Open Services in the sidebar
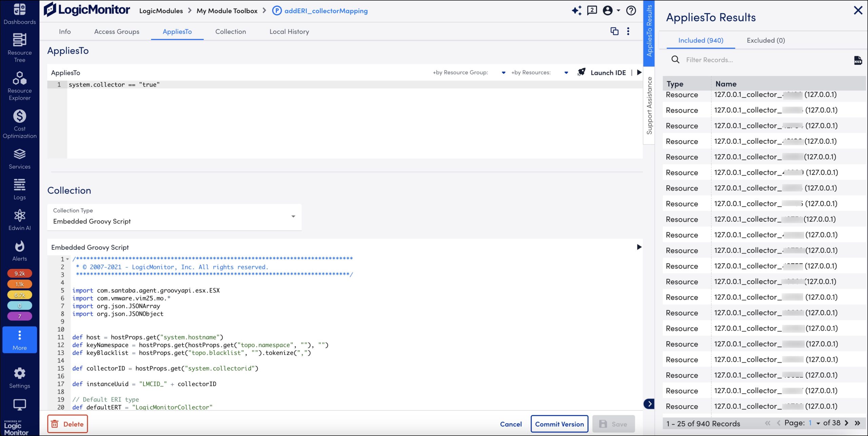 tap(20, 159)
